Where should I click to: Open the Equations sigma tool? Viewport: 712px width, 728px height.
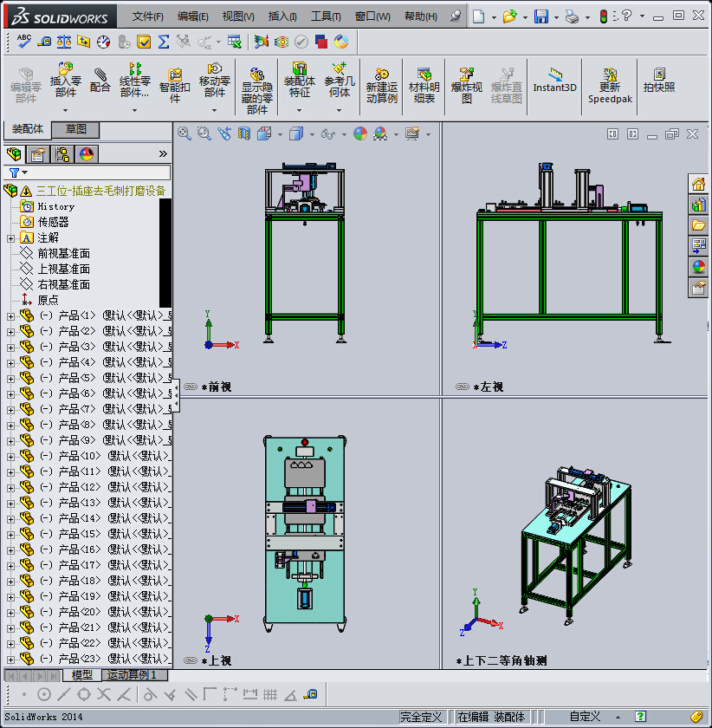pyautogui.click(x=164, y=42)
